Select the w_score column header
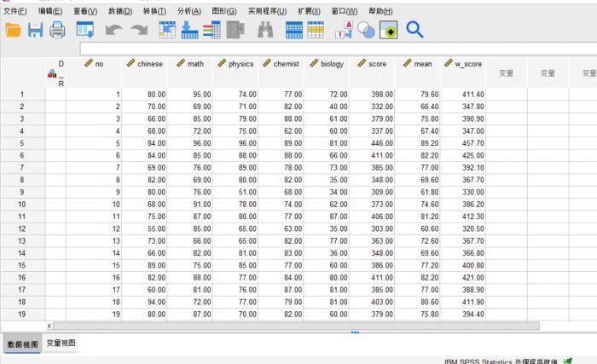 (463, 72)
